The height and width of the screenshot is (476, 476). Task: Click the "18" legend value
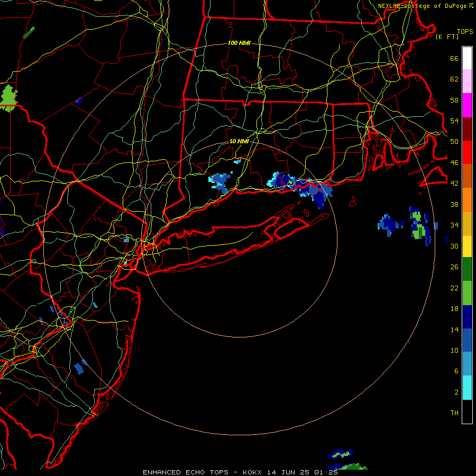[454, 309]
